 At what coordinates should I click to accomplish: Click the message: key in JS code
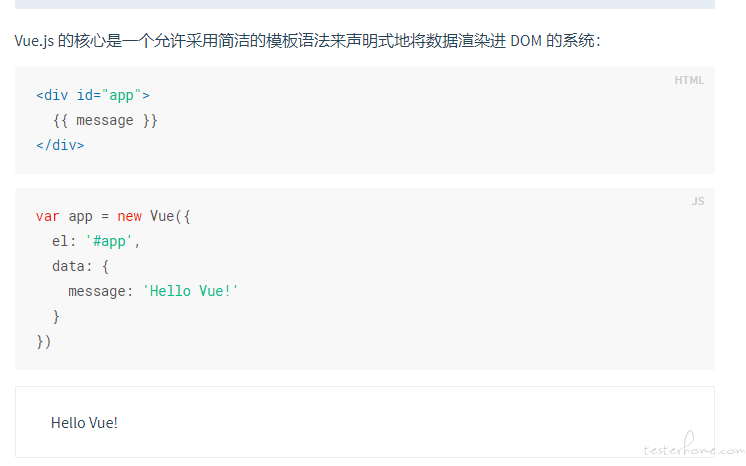pyautogui.click(x=100, y=291)
